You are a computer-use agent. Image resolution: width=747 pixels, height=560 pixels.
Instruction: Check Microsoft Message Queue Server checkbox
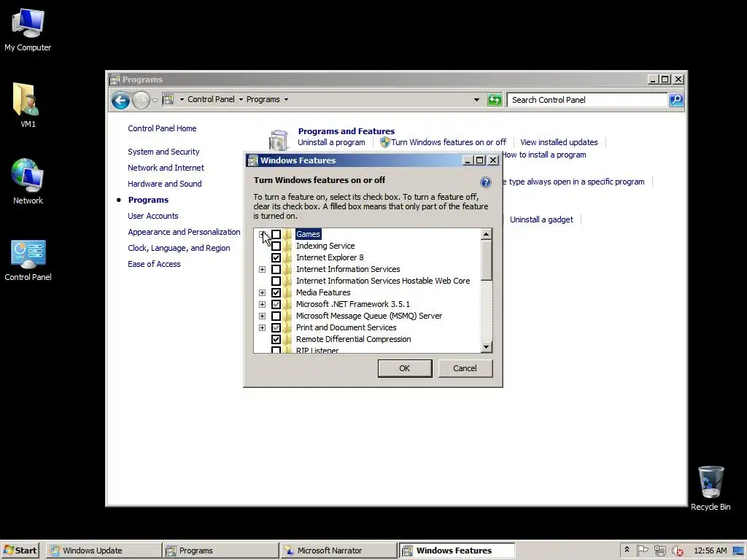(276, 316)
